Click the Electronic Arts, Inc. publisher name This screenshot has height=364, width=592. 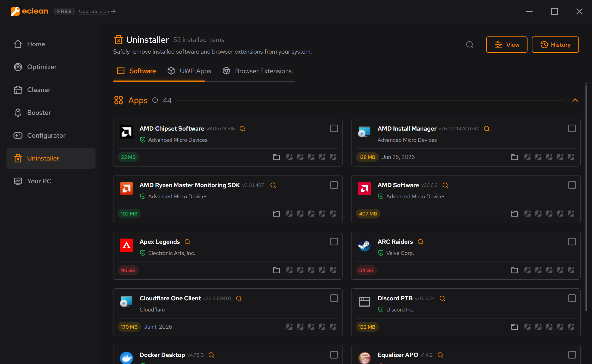click(x=172, y=253)
